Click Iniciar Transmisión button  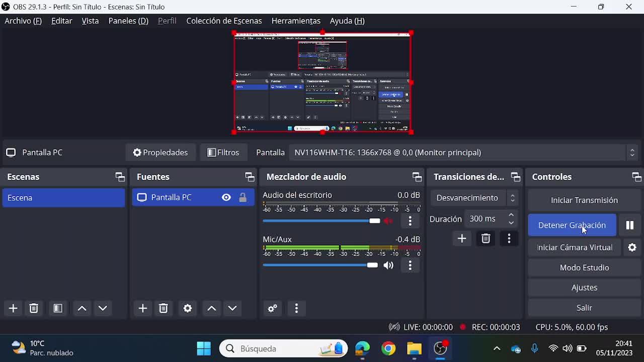click(x=584, y=200)
